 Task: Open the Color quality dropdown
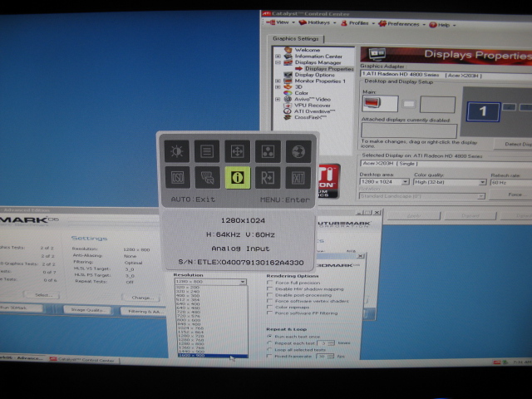click(482, 183)
